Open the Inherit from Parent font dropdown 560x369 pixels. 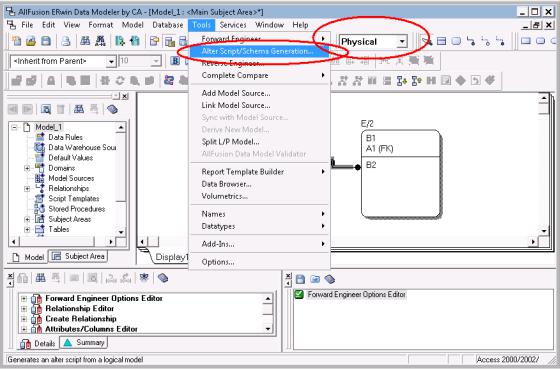pos(111,61)
